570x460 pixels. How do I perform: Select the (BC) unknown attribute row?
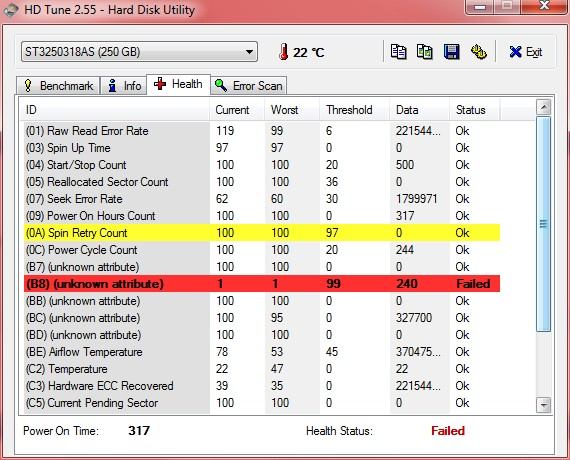coord(262,318)
